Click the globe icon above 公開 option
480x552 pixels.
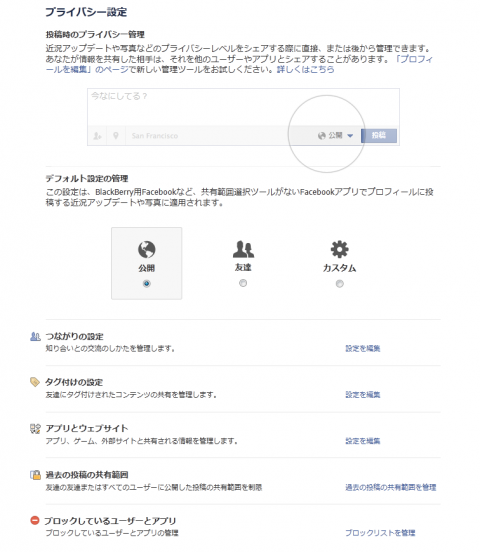tap(147, 249)
